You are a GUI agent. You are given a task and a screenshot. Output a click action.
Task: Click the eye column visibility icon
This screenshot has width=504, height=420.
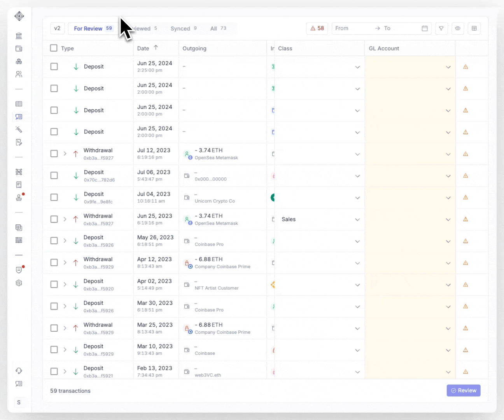tap(458, 28)
